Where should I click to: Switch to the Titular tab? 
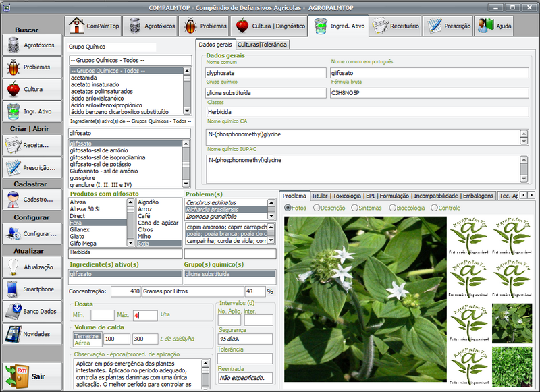(319, 196)
